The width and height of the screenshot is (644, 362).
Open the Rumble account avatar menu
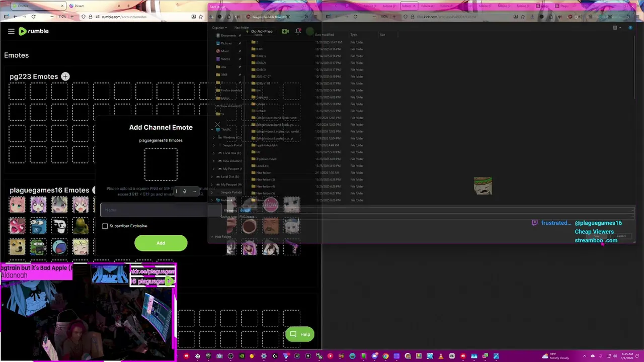coord(310,31)
